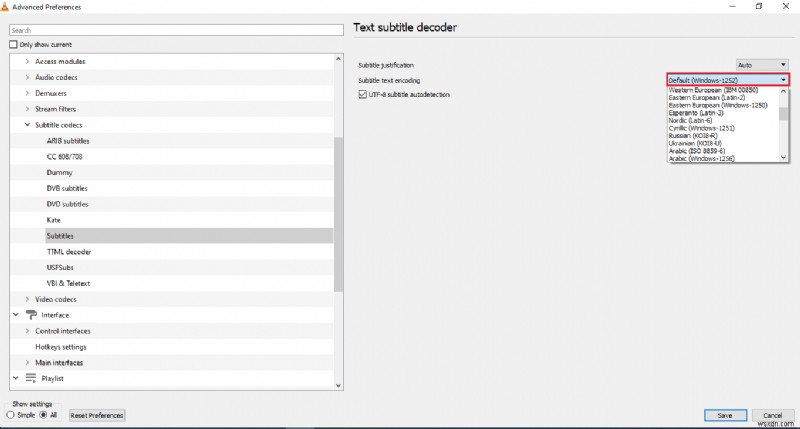Screen dimensions: 800x429
Task: Click the encoding list scroll down arrow
Action: 784,158
